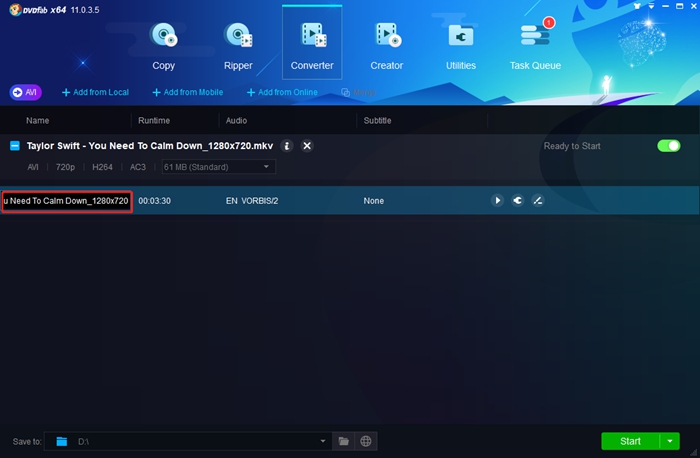The image size is (700, 458).
Task: Show info for the Taylor Swift video
Action: [287, 146]
